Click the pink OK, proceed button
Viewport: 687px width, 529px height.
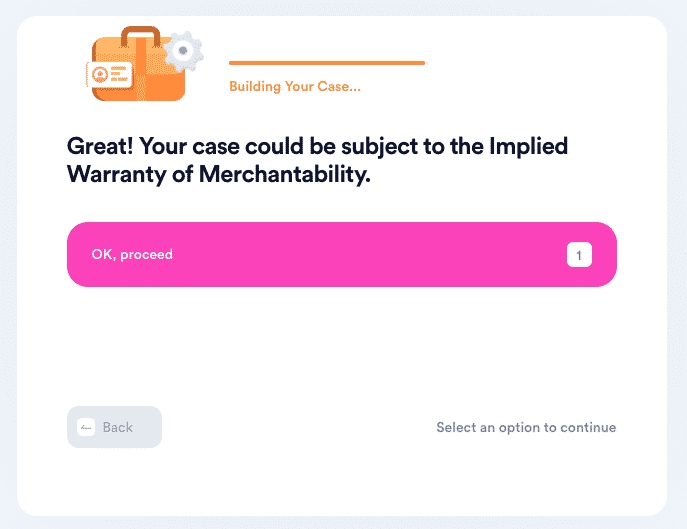(x=342, y=254)
